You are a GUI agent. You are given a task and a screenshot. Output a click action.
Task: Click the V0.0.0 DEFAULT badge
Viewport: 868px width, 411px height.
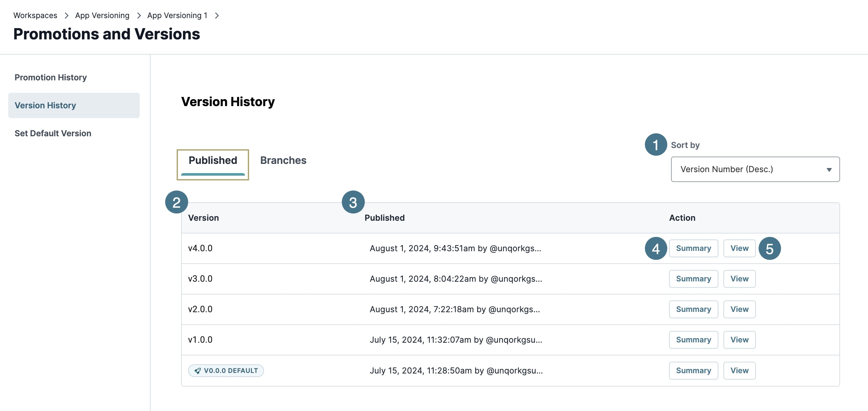pyautogui.click(x=226, y=371)
